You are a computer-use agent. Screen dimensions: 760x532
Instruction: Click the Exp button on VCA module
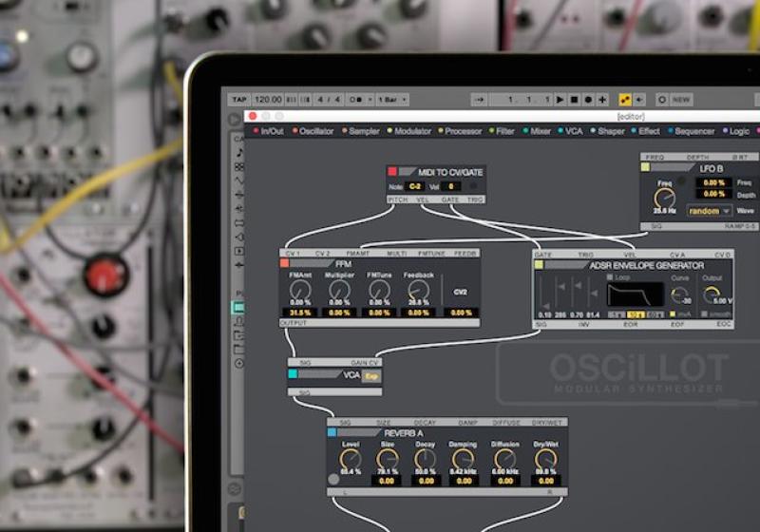pos(371,376)
